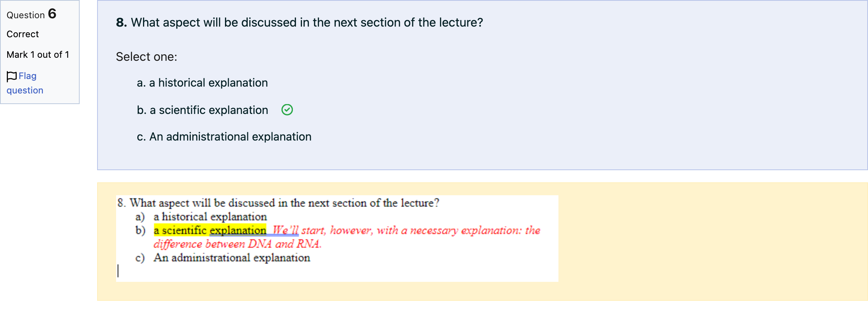Select option b. a scientific explanation
This screenshot has height=313, width=868.
(x=202, y=110)
